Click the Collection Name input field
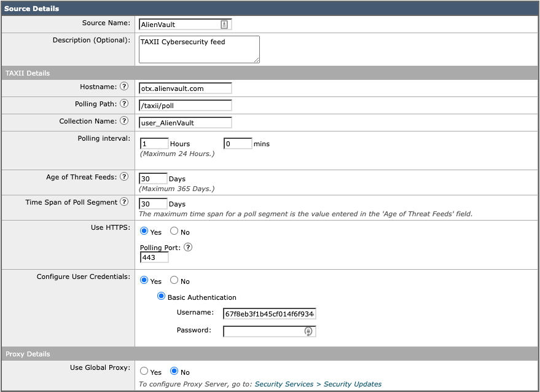Image resolution: width=540 pixels, height=392 pixels. [x=186, y=123]
